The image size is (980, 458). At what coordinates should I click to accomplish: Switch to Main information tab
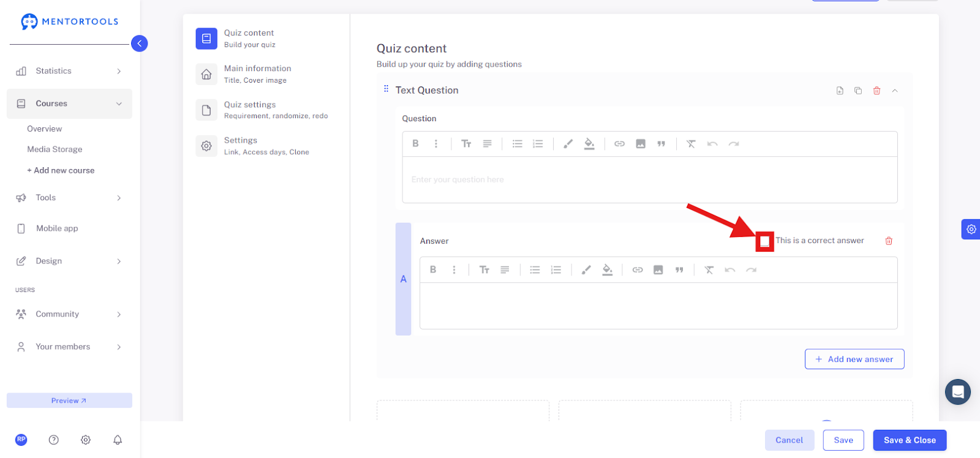pyautogui.click(x=266, y=74)
